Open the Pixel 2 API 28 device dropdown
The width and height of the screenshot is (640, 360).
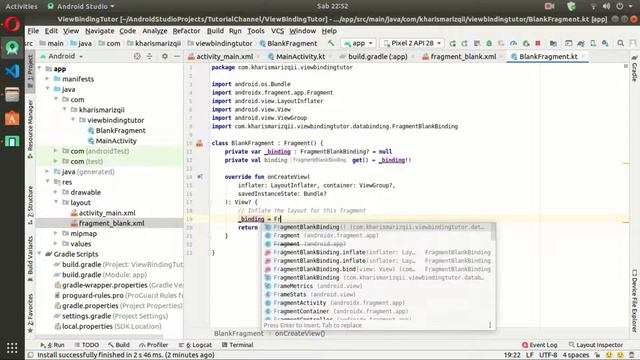pos(412,43)
